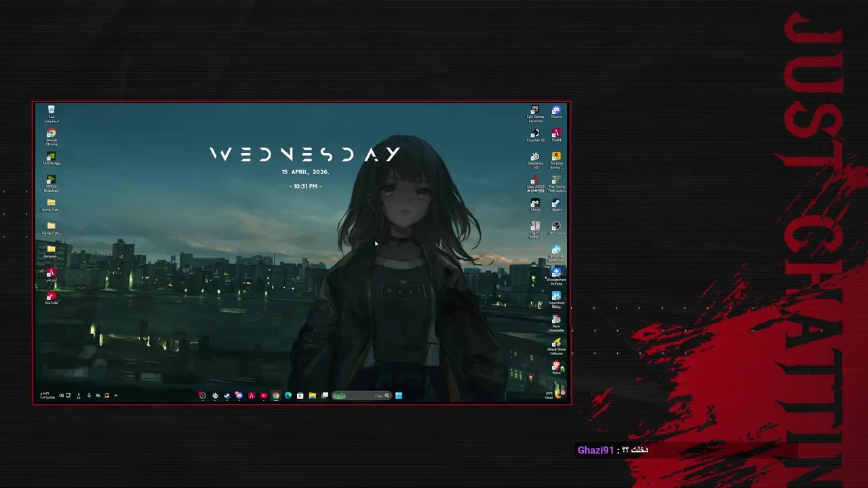Click the taskbar search box
The image size is (868, 488).
click(x=361, y=396)
